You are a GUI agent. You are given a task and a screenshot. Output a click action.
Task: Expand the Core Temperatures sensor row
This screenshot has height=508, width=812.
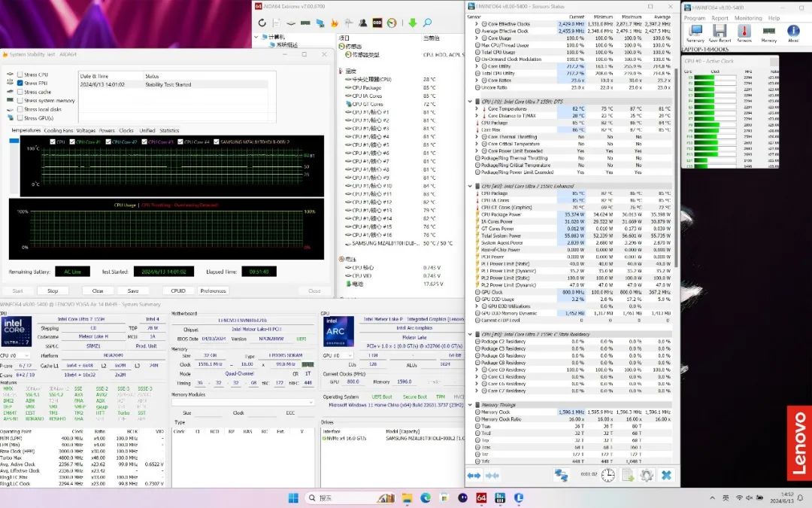click(x=477, y=108)
